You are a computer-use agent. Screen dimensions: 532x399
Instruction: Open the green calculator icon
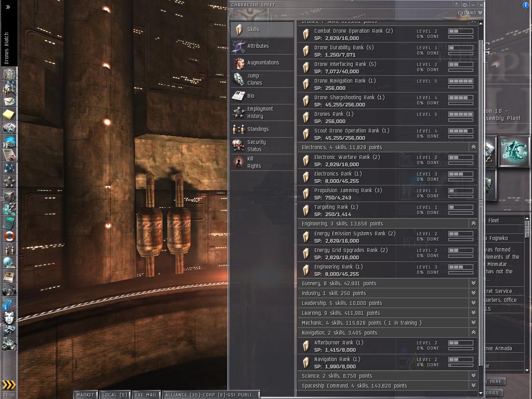coord(9,222)
